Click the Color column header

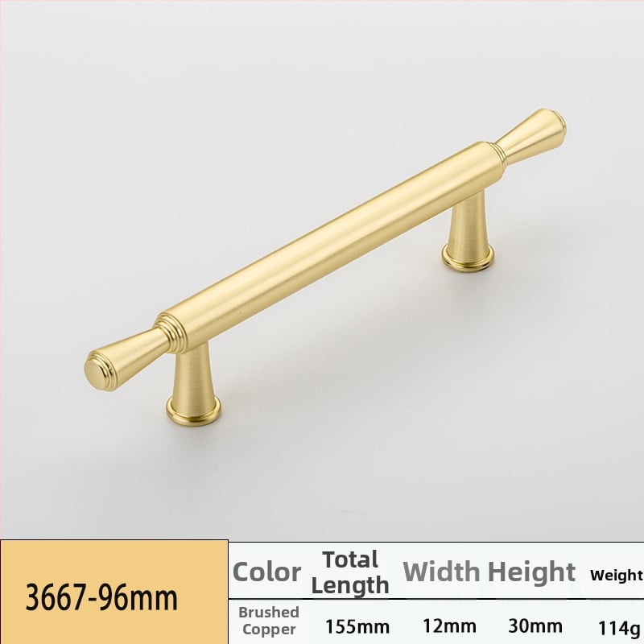point(266,572)
